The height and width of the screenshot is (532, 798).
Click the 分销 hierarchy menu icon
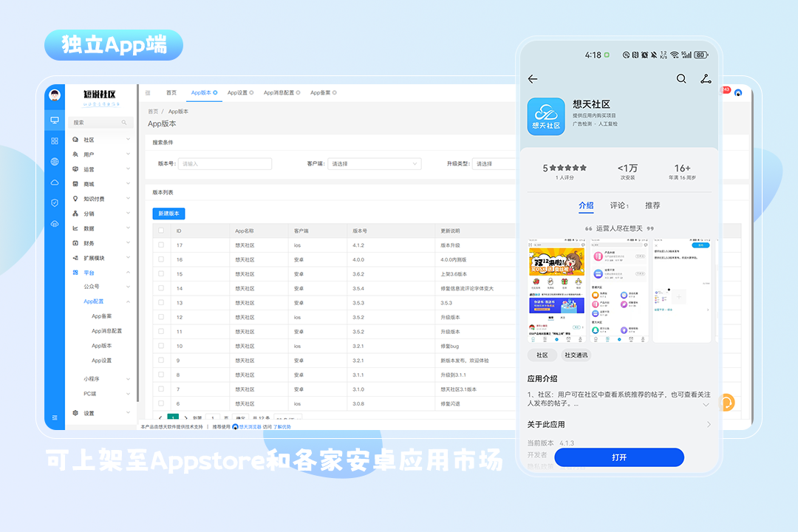click(75, 214)
